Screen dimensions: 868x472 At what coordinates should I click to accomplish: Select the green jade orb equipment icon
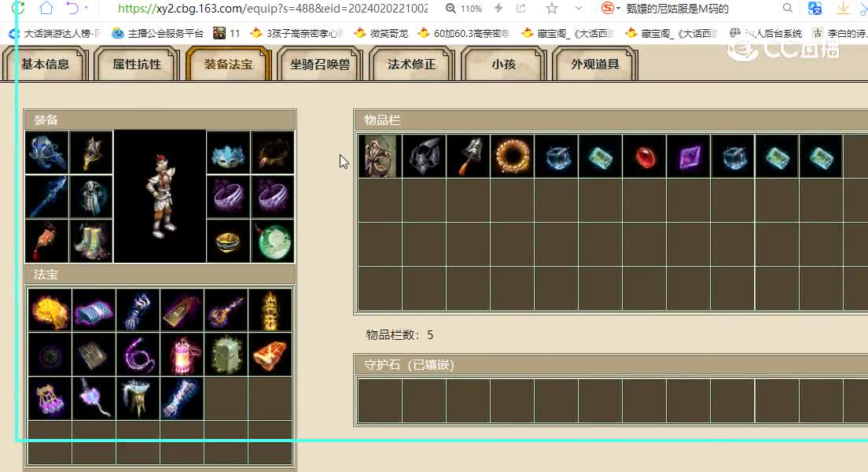272,241
